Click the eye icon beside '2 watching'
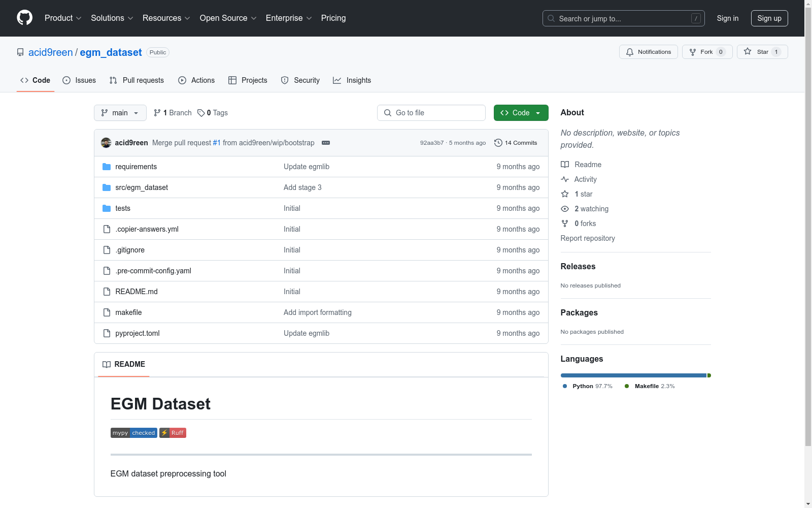Screen dimensions: 812x508 pyautogui.click(x=565, y=209)
